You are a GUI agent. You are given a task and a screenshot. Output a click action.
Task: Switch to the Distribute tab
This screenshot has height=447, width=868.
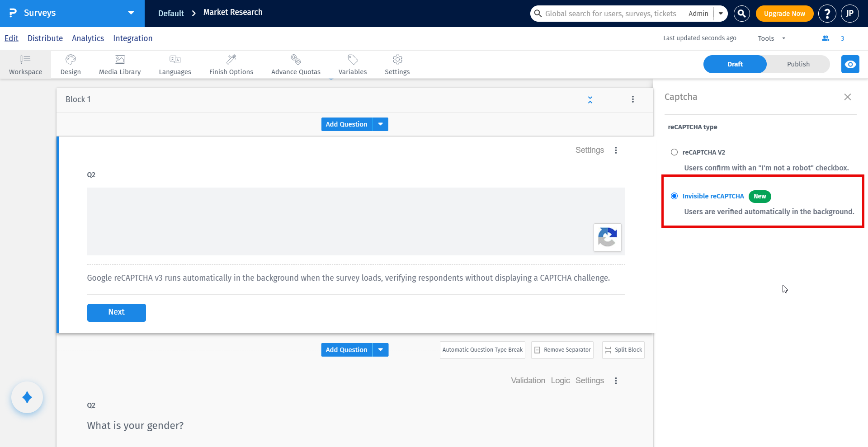tap(45, 38)
